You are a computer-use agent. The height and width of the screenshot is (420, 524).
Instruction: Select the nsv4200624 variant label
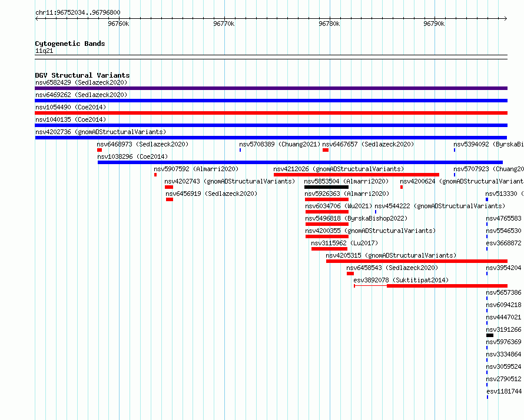tap(462, 181)
